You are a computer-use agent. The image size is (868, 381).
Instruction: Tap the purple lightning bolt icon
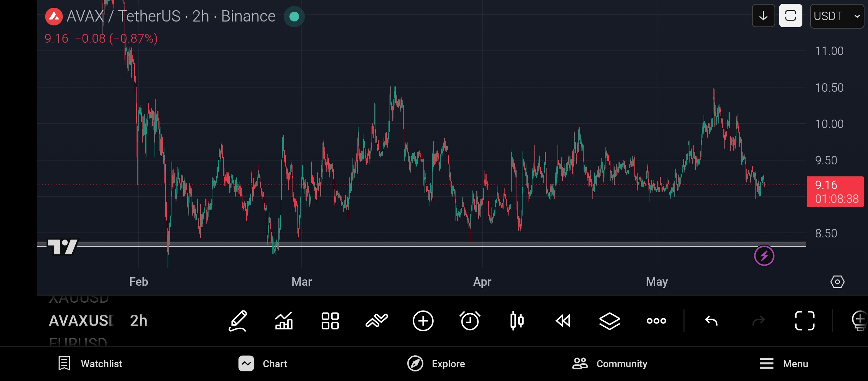point(764,256)
